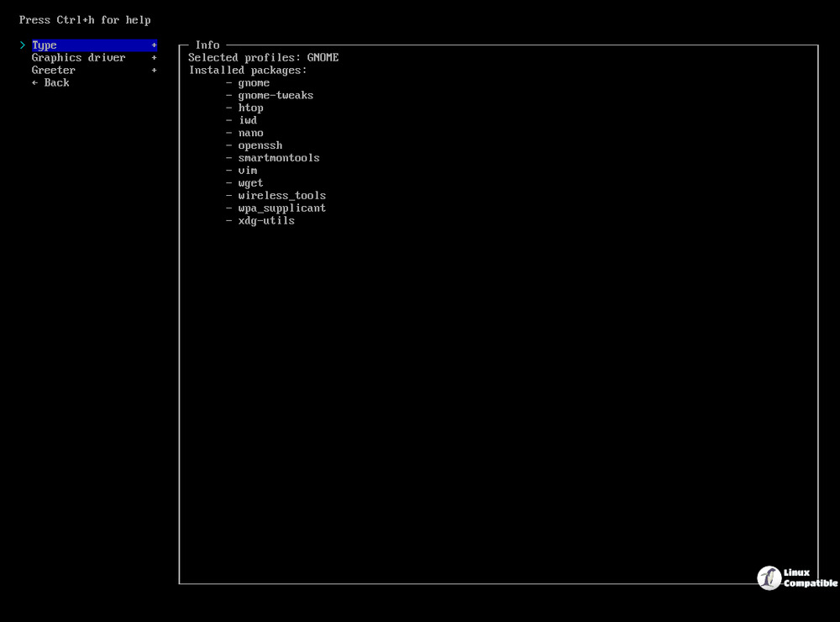Select the Type menu entry
Screen dimensions: 840x622
click(45, 45)
